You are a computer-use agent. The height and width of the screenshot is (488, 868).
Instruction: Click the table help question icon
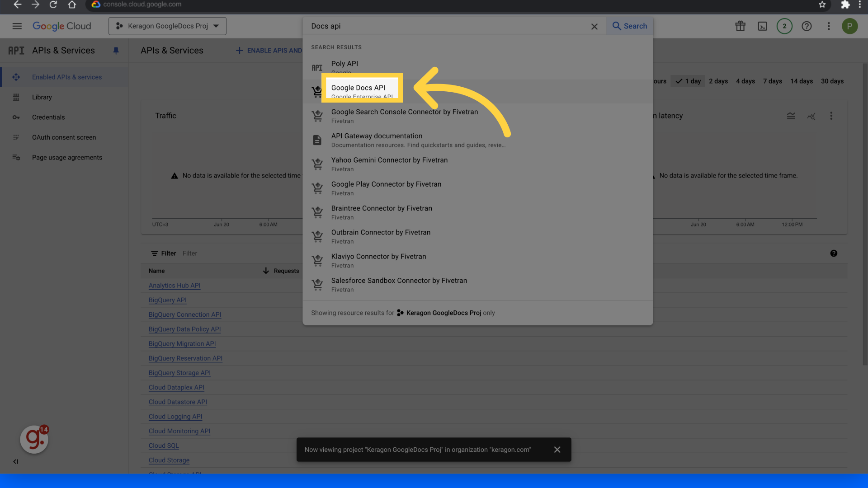[834, 253]
